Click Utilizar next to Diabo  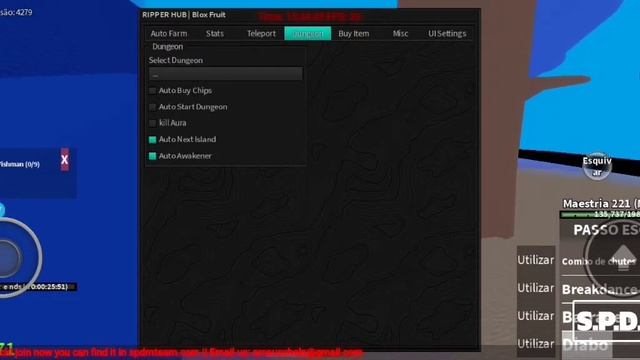tap(536, 344)
